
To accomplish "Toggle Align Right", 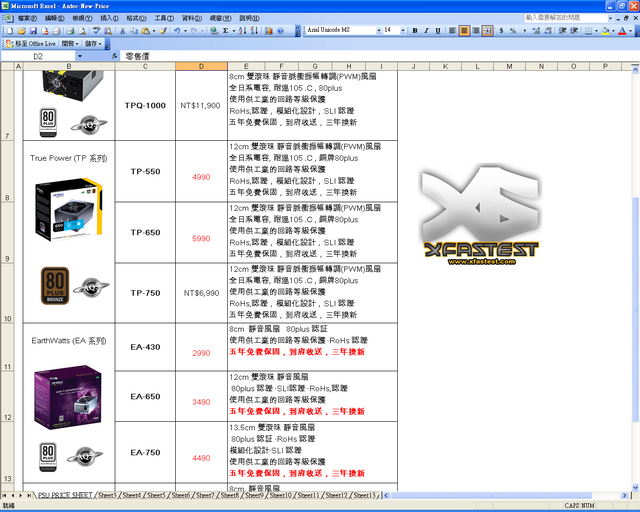I will (x=476, y=31).
